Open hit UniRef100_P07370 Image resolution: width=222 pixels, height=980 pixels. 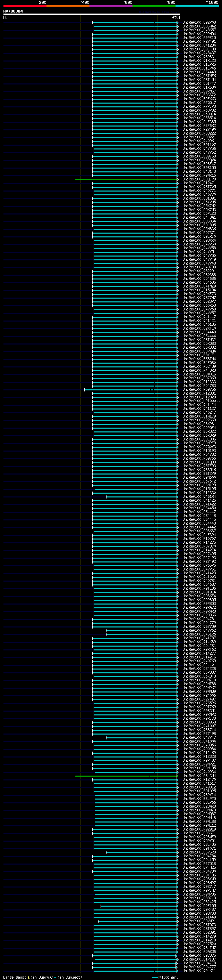pyautogui.click(x=199, y=546)
